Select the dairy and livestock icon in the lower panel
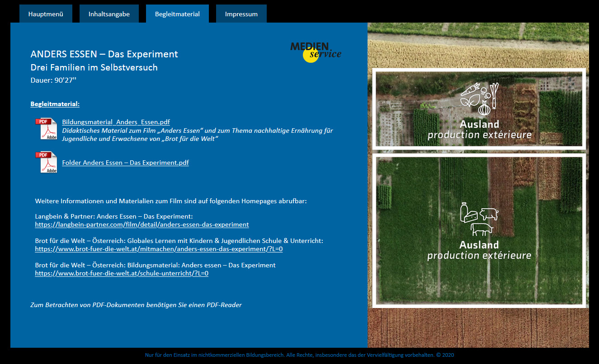The image size is (599, 364). tap(479, 219)
